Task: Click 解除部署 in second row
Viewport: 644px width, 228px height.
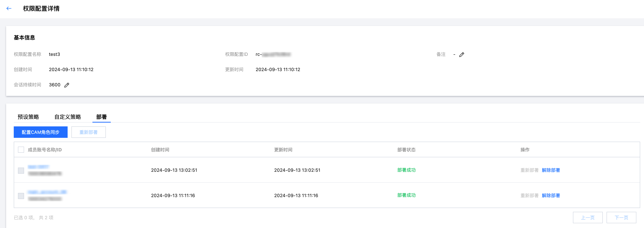Action: [x=551, y=196]
